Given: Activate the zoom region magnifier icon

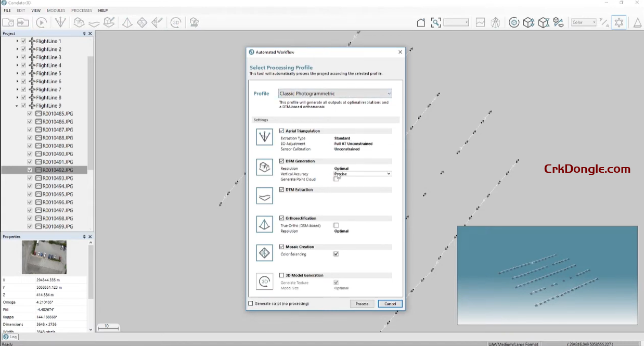Looking at the screenshot, I should (x=436, y=22).
